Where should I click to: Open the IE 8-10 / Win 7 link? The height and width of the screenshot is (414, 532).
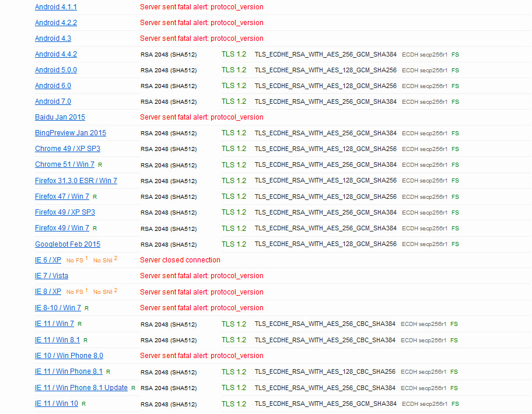[x=58, y=308]
